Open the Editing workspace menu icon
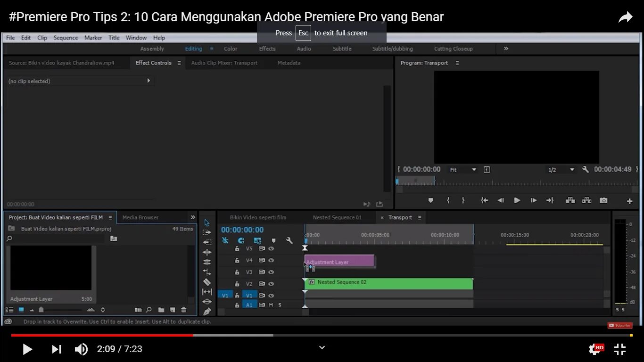The height and width of the screenshot is (362, 644). click(212, 49)
